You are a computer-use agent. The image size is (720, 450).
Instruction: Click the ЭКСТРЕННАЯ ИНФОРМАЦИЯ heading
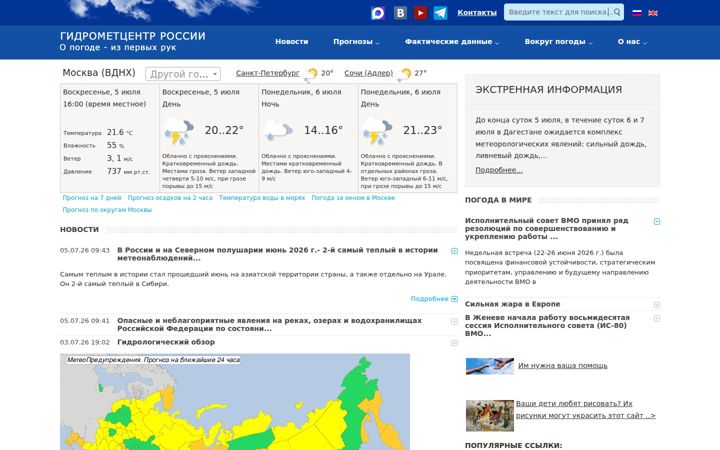tap(548, 90)
